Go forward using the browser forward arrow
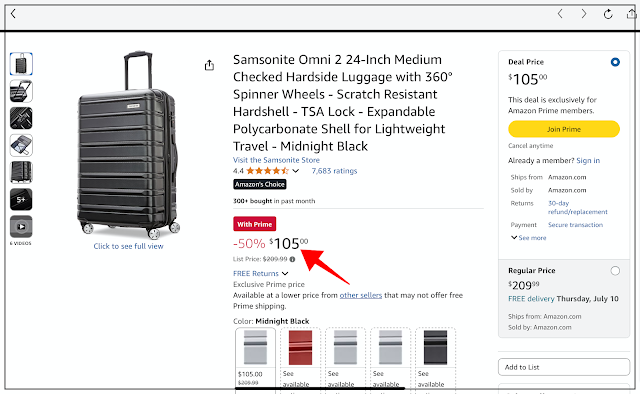Image resolution: width=640 pixels, height=394 pixels. 584,14
